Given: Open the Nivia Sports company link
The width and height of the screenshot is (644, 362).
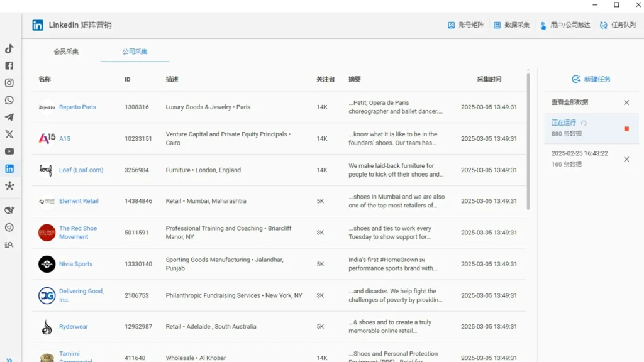Looking at the screenshot, I should click(x=77, y=264).
